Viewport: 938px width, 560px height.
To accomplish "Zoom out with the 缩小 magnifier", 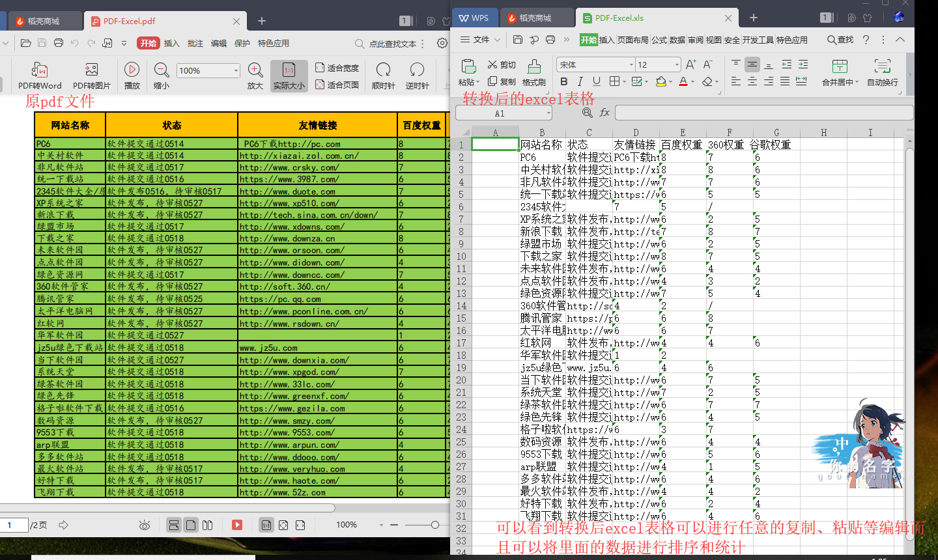I will (x=162, y=76).
